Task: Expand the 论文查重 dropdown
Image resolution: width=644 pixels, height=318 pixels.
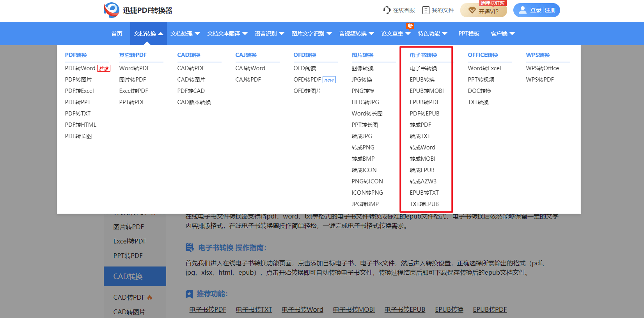Action: pos(396,34)
